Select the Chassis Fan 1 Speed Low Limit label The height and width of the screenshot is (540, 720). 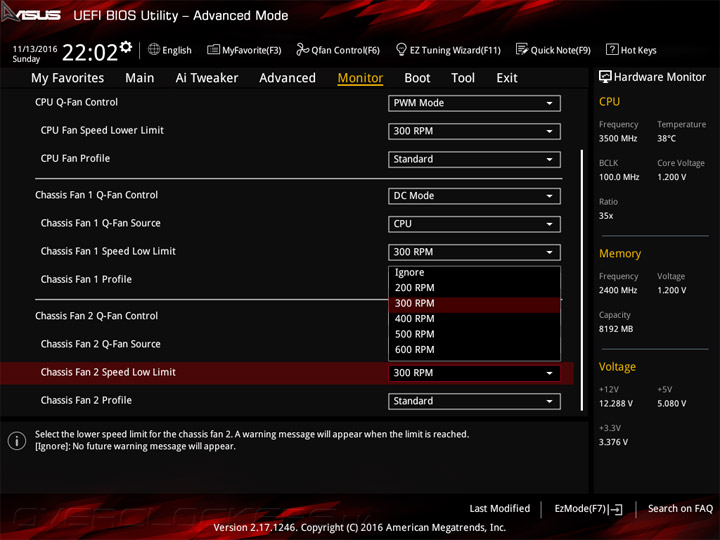point(108,251)
